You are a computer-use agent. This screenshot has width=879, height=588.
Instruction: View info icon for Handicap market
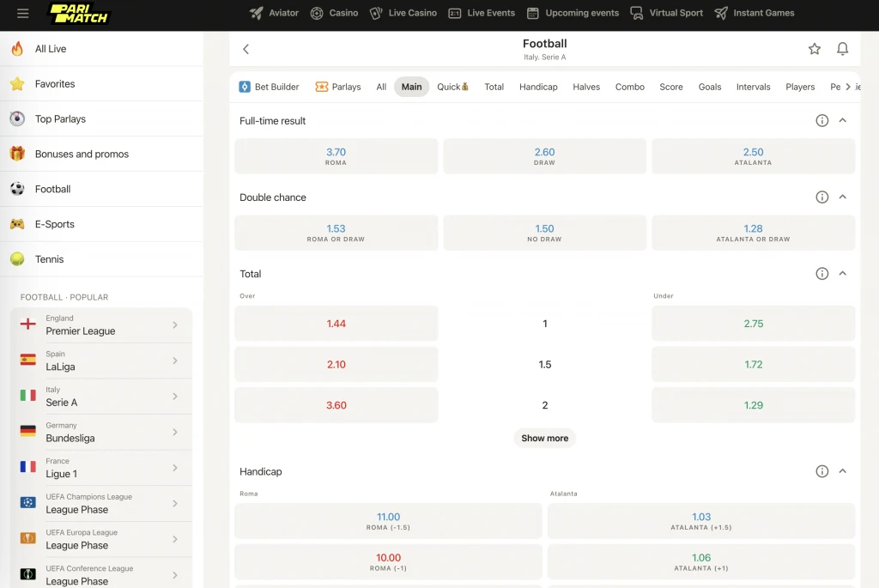click(821, 471)
